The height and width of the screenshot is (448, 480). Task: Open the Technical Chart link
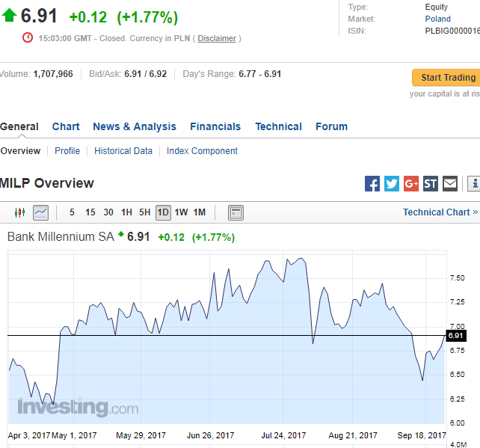click(x=440, y=212)
